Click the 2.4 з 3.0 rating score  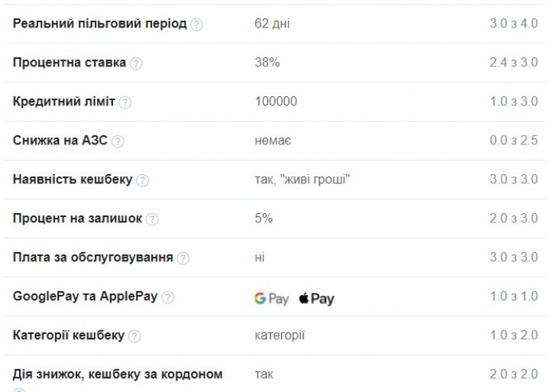point(513,63)
